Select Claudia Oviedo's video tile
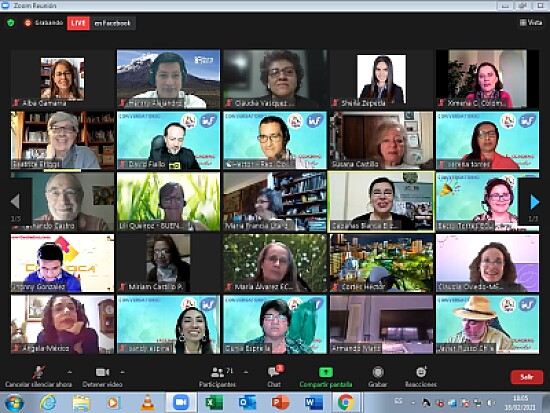 [488, 263]
